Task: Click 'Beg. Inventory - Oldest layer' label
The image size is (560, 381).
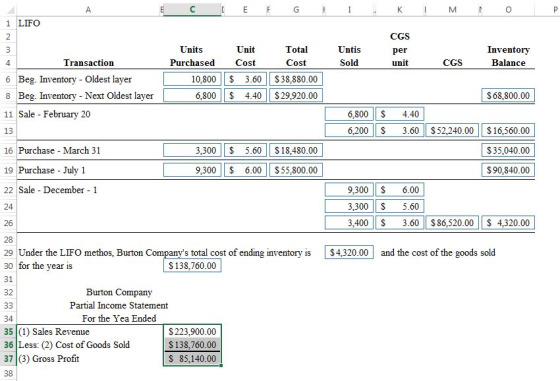Action: click(x=75, y=79)
